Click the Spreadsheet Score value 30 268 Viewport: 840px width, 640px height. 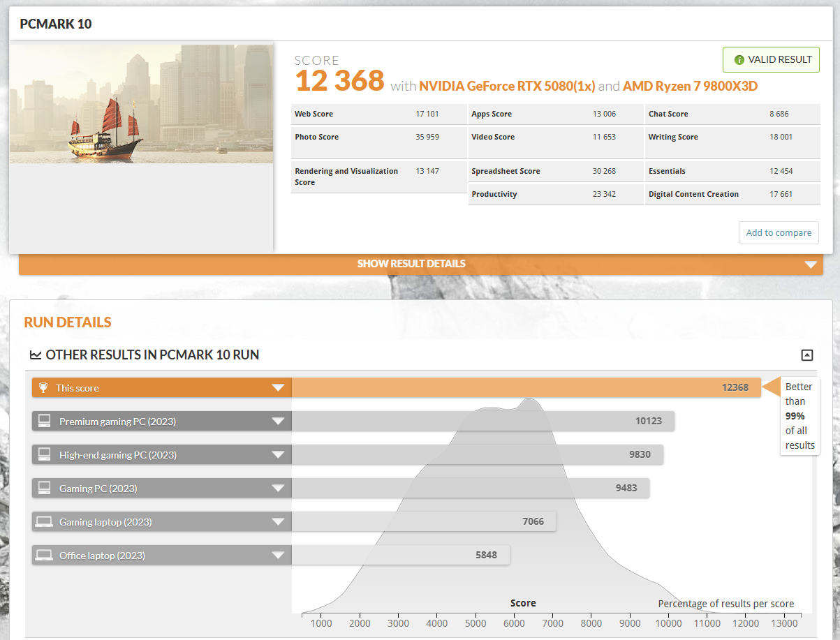tap(605, 171)
